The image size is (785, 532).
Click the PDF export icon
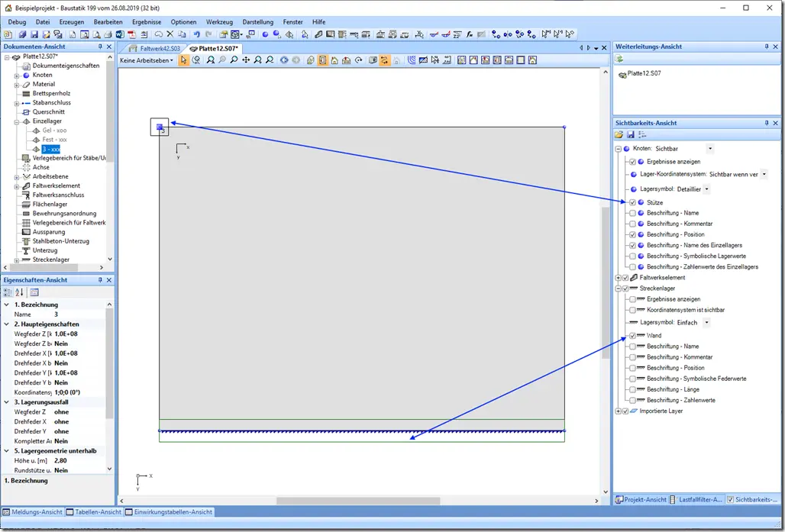pyautogui.click(x=131, y=34)
